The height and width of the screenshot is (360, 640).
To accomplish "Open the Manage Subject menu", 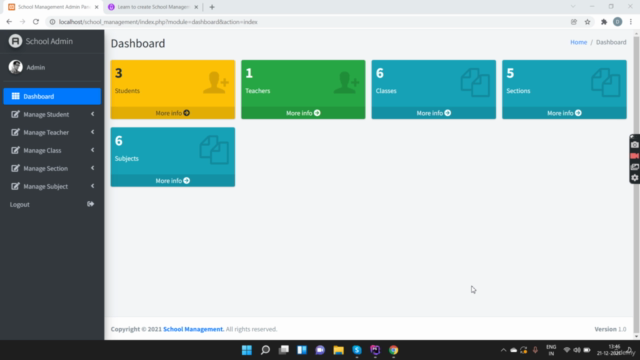I will click(52, 186).
